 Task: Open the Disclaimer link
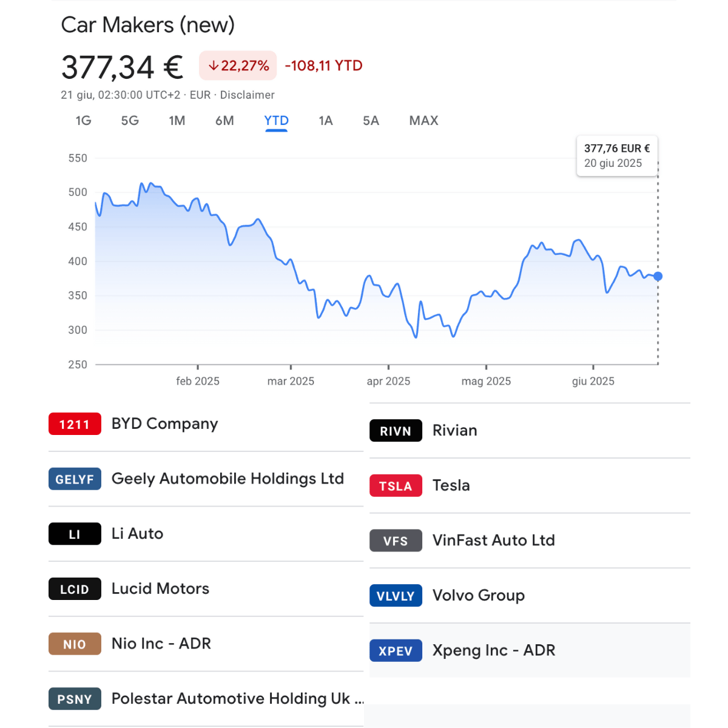click(248, 95)
